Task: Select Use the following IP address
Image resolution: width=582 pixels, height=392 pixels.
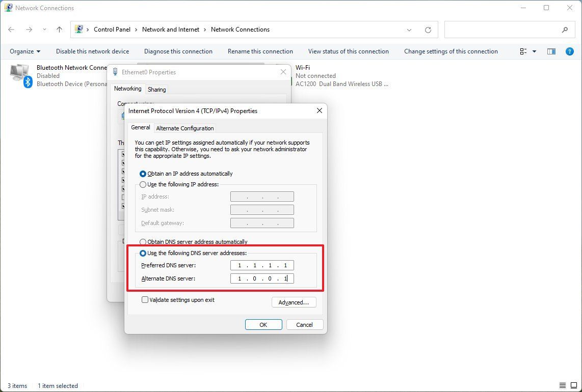Action: (x=143, y=184)
